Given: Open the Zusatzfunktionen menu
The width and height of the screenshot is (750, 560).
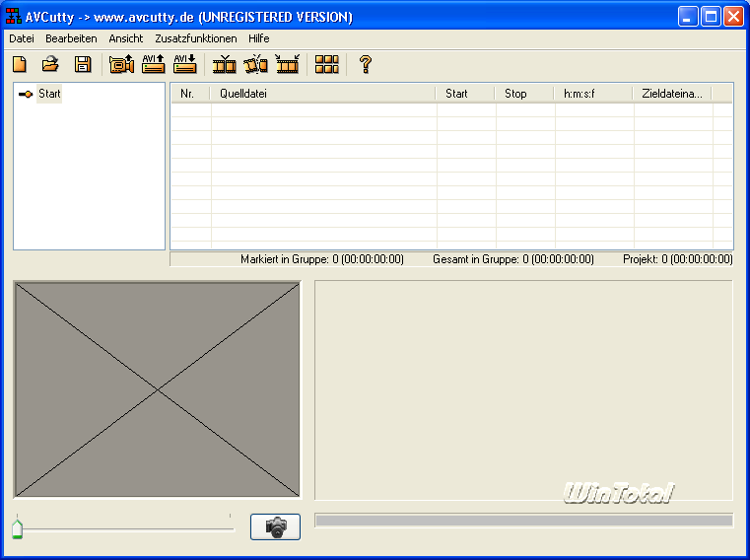Looking at the screenshot, I should click(196, 38).
